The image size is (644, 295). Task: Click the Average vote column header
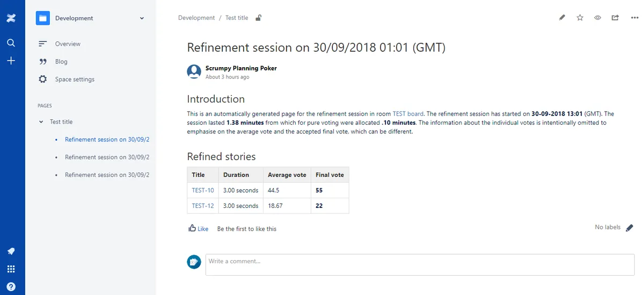287,175
